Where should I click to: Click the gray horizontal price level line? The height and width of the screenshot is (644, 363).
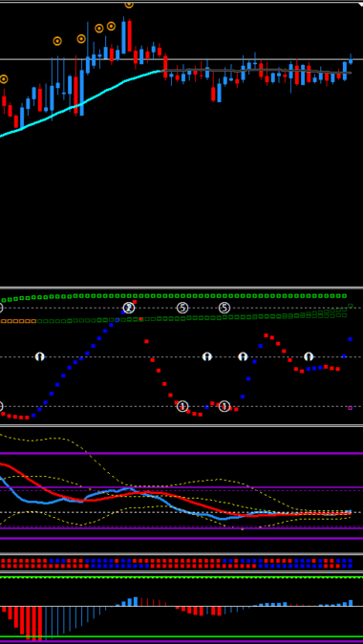point(181,59)
